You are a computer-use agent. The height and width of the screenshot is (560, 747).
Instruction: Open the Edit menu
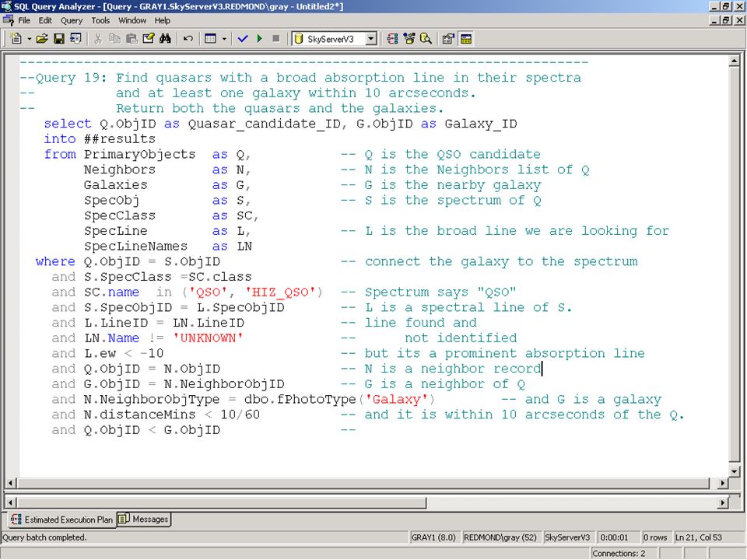pos(45,20)
